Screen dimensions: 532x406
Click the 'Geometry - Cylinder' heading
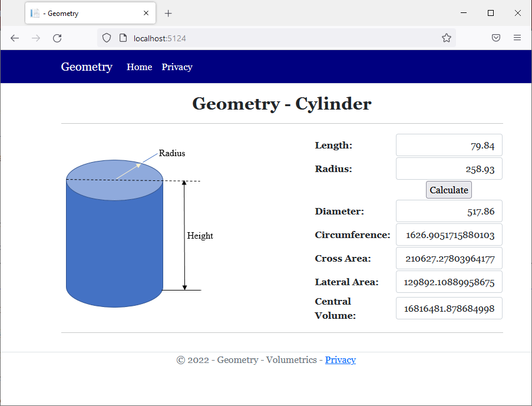282,104
